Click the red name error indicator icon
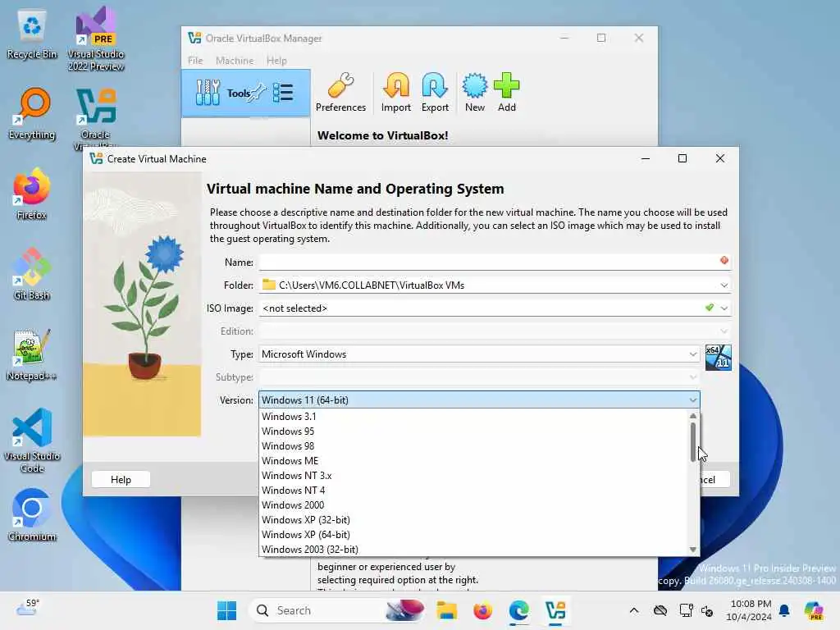840x630 pixels. click(724, 260)
